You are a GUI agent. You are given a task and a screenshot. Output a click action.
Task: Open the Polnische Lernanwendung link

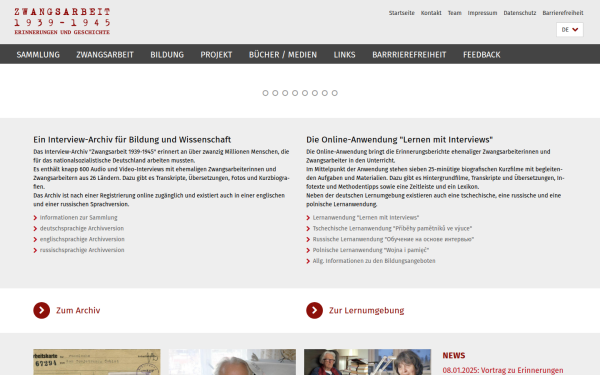pos(371,250)
